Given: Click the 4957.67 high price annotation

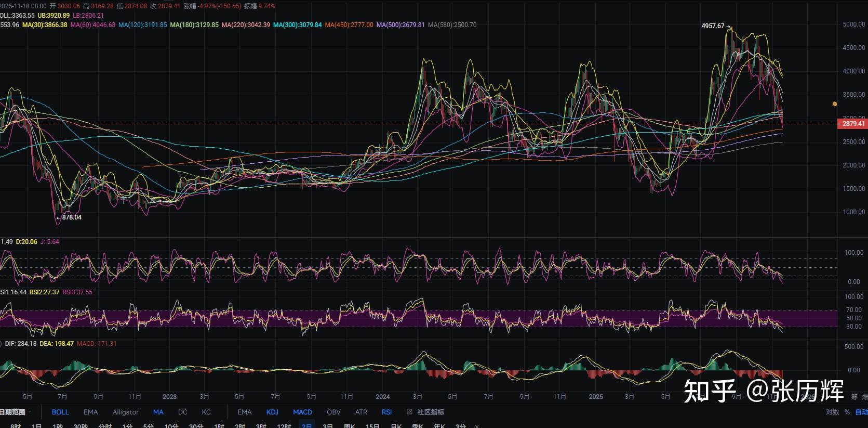Looking at the screenshot, I should pyautogui.click(x=713, y=26).
